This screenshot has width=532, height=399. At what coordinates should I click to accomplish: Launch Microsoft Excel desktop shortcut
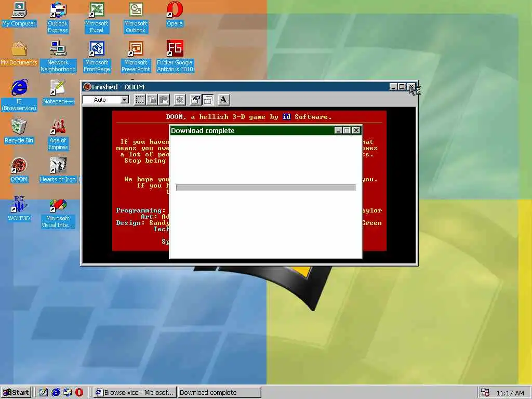pyautogui.click(x=97, y=18)
